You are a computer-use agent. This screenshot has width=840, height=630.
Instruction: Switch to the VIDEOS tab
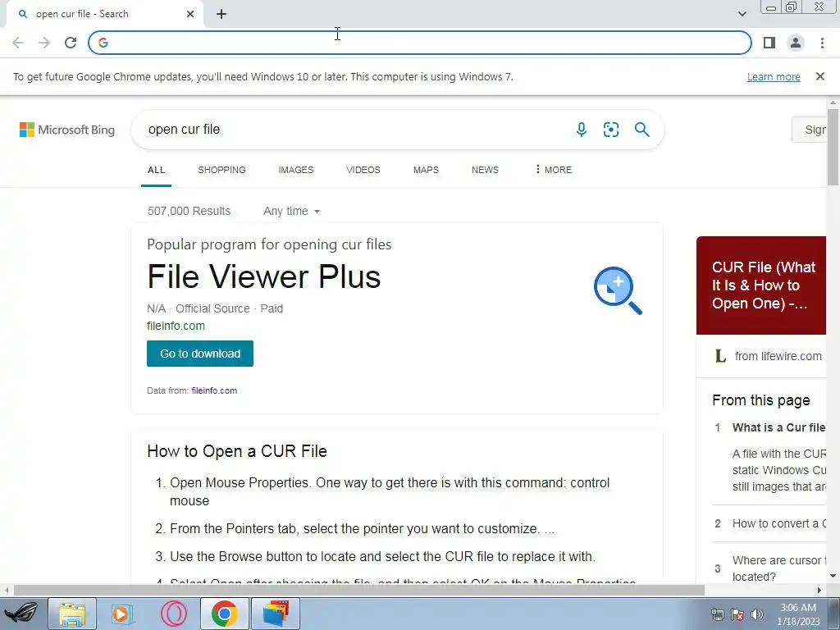pyautogui.click(x=363, y=170)
